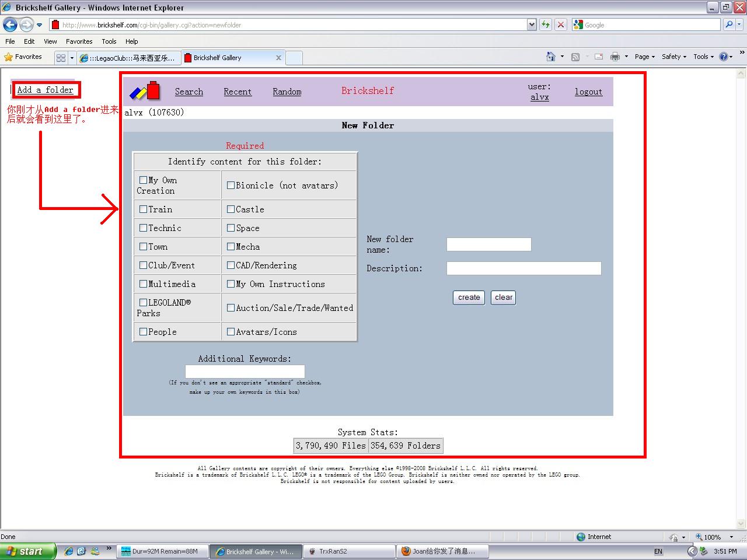The height and width of the screenshot is (560, 747).
Task: Open the Search link
Action: coord(189,92)
